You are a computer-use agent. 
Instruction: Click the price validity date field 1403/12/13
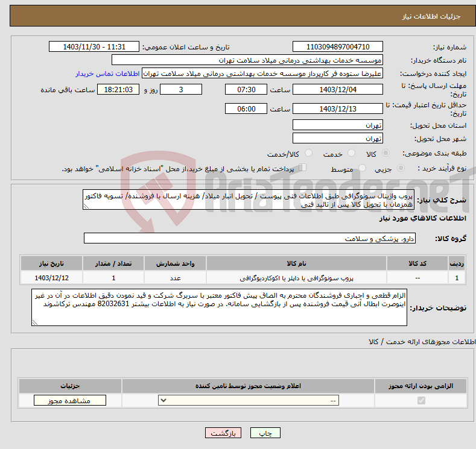click(338, 108)
